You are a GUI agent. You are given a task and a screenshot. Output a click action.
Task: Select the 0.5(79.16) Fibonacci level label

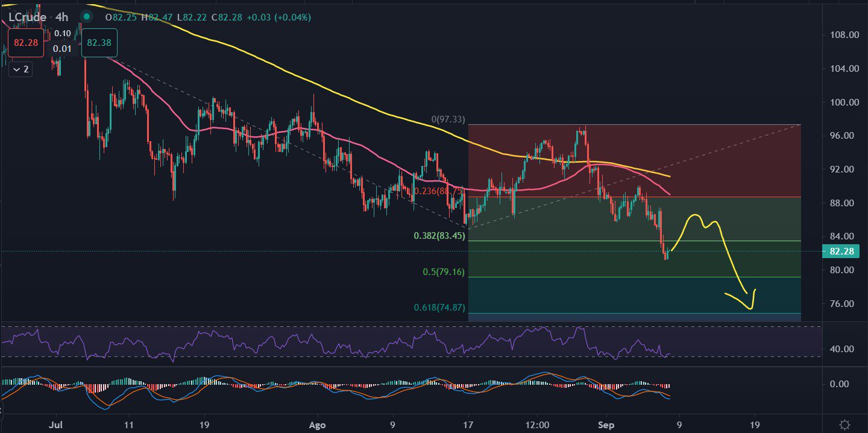pyautogui.click(x=443, y=272)
